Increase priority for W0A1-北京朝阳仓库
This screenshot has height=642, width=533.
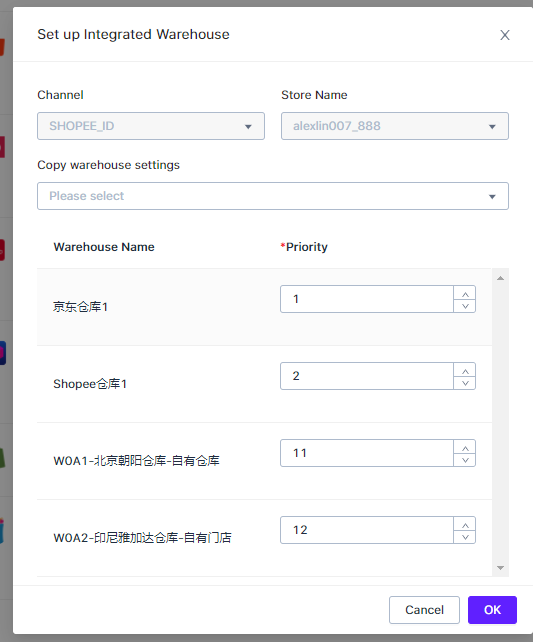point(465,447)
